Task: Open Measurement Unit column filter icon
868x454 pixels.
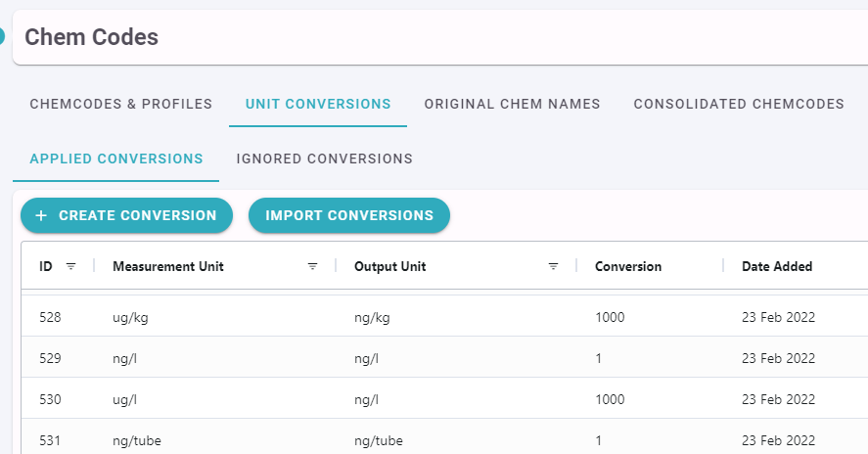Action: 312,266
